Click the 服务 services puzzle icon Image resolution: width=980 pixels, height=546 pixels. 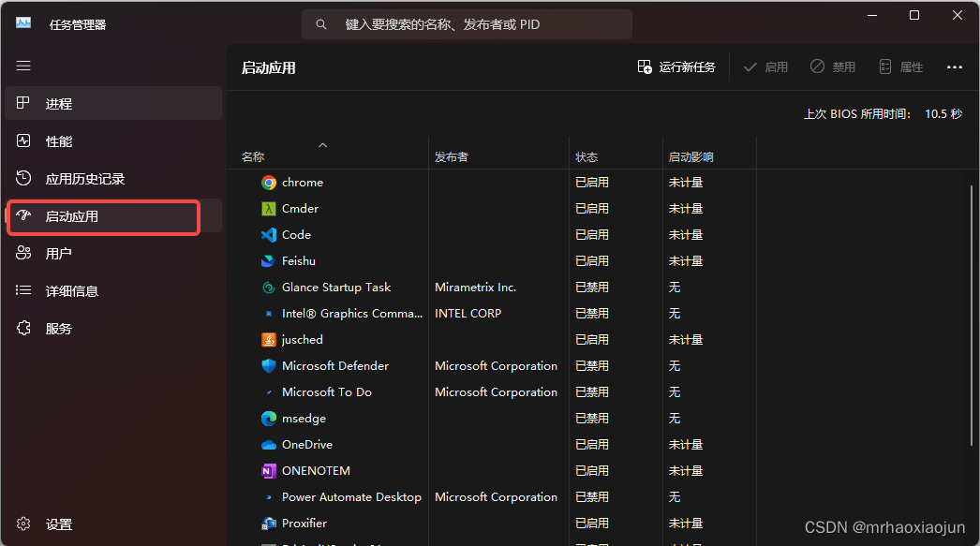point(23,328)
